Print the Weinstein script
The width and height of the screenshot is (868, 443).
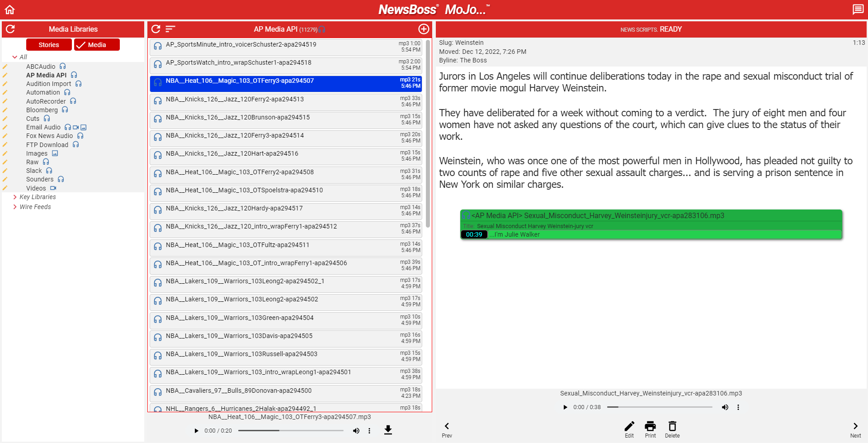point(650,429)
